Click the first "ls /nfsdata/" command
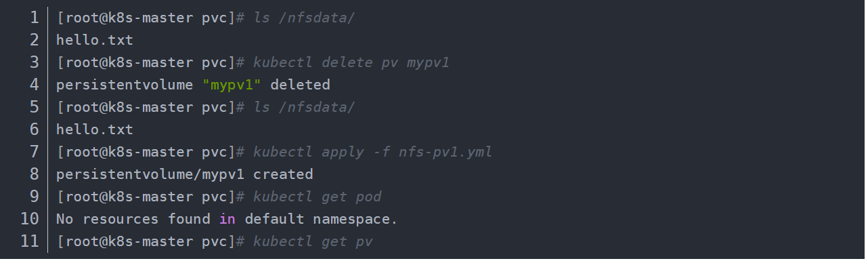 tap(303, 18)
